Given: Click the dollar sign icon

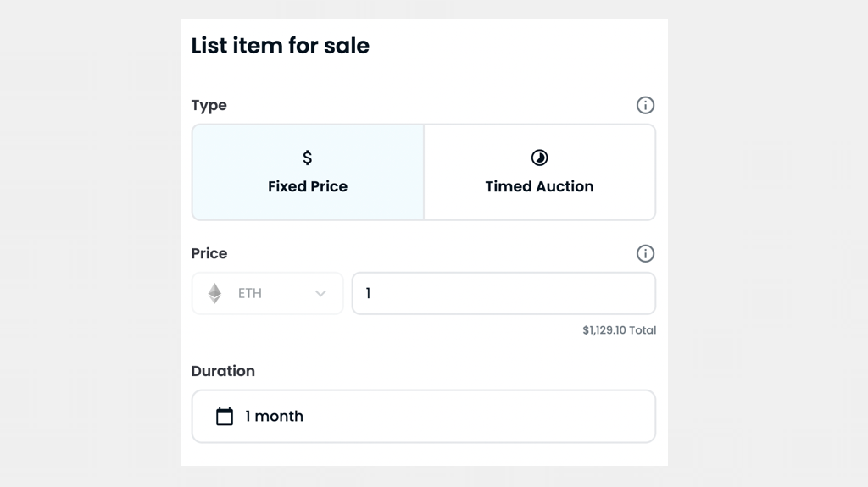Looking at the screenshot, I should 308,158.
